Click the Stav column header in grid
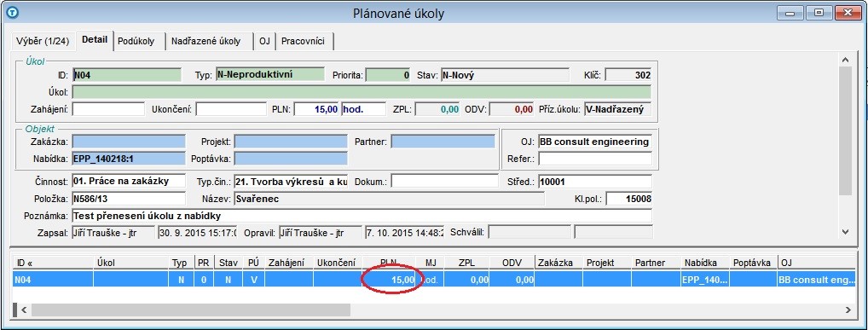Screen dimensions: 868x330 pos(228,263)
